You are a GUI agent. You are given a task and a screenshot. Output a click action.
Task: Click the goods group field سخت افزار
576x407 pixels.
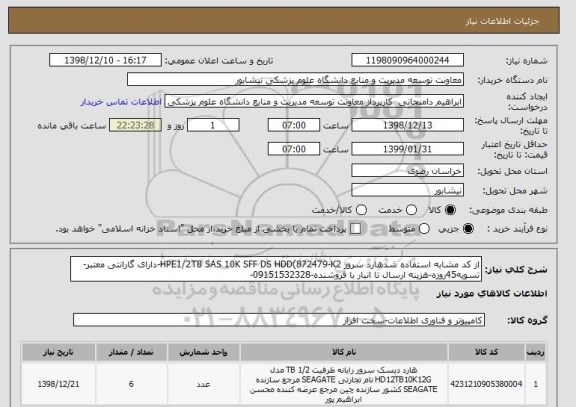(279, 320)
